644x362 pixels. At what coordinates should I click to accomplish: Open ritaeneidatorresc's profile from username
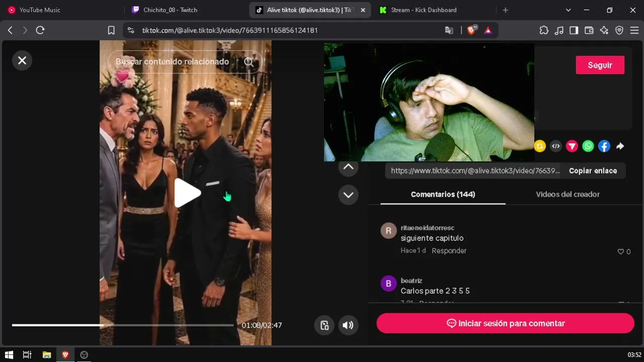427,228
